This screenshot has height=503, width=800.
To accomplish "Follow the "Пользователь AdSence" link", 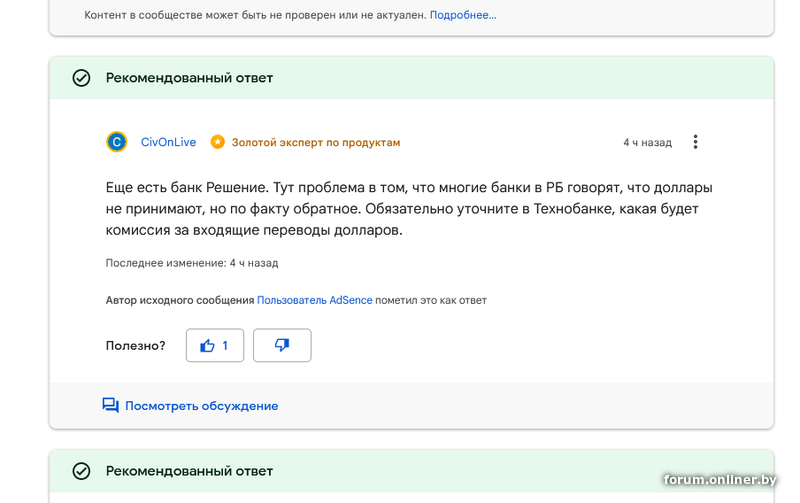I will pyautogui.click(x=314, y=300).
